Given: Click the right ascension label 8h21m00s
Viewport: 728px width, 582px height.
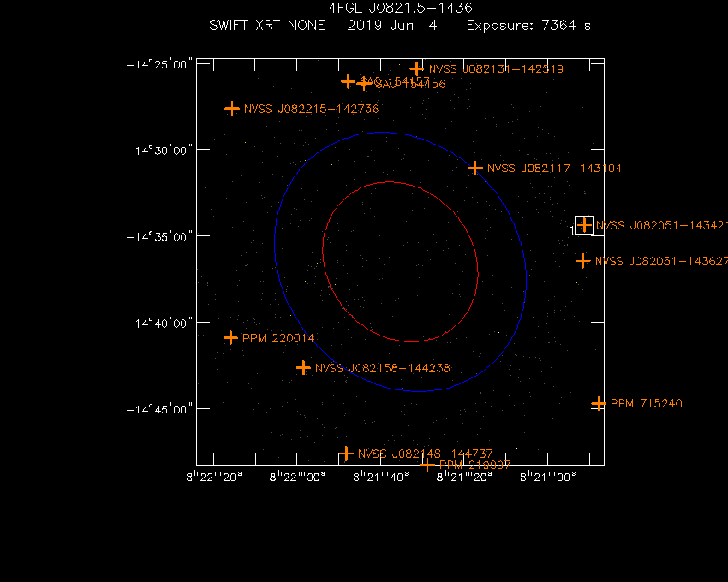Looking at the screenshot, I should (548, 477).
